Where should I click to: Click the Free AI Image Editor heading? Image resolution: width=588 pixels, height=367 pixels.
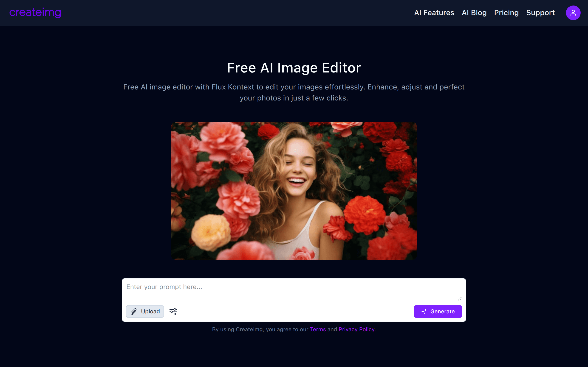click(294, 68)
